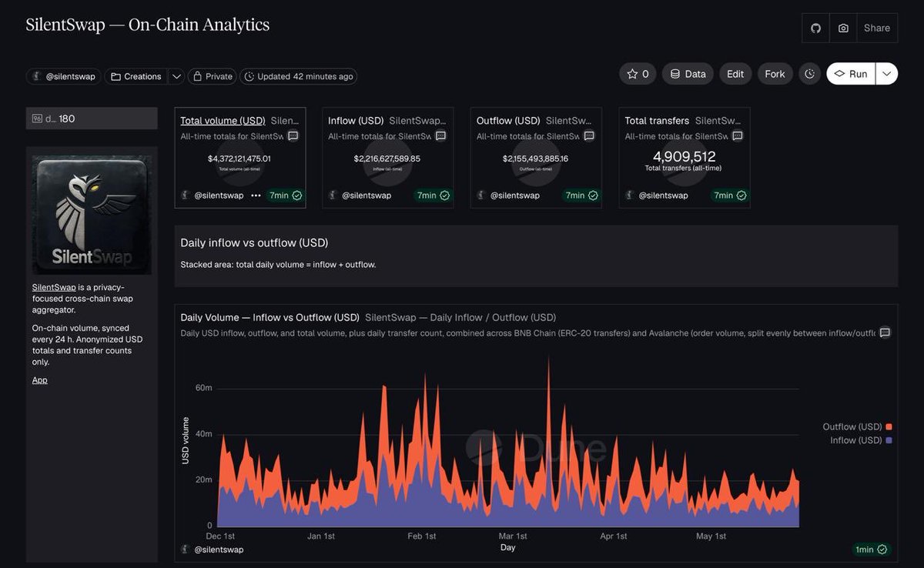Take a dashboard screenshot with camera icon
924x568 pixels.
click(843, 28)
